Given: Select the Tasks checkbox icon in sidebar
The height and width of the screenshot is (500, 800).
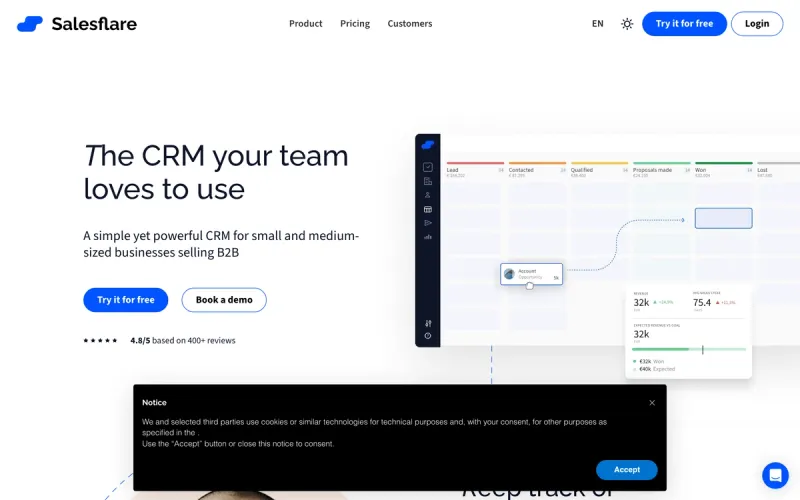Looking at the screenshot, I should pos(428,167).
